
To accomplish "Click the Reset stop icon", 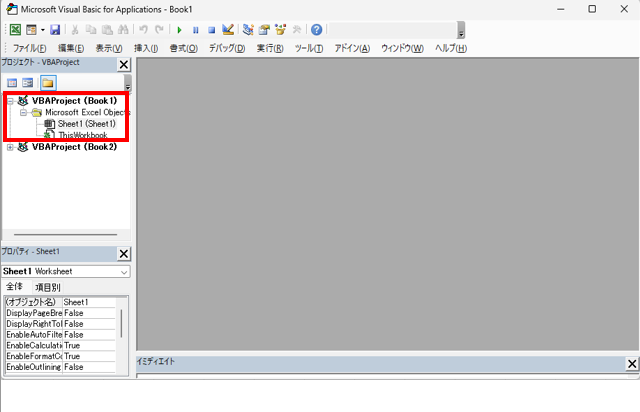I will (x=211, y=30).
